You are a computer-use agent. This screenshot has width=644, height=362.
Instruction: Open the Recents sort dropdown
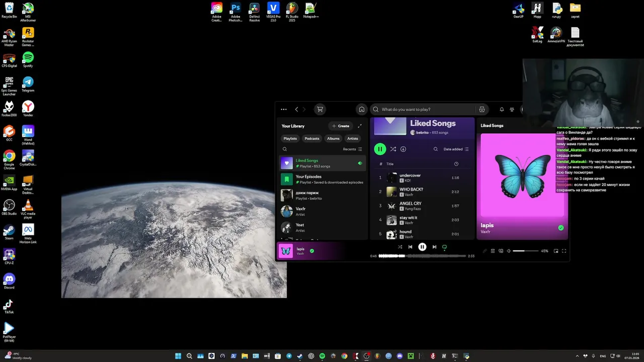[x=352, y=149]
